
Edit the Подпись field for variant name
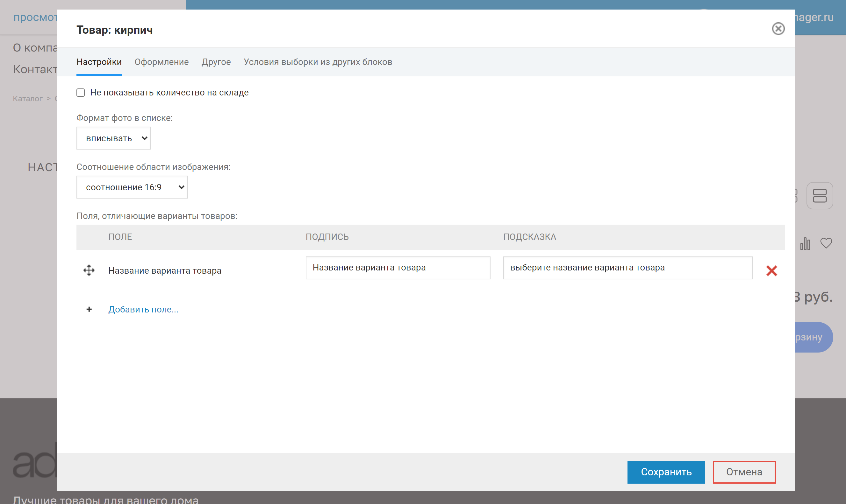(398, 268)
